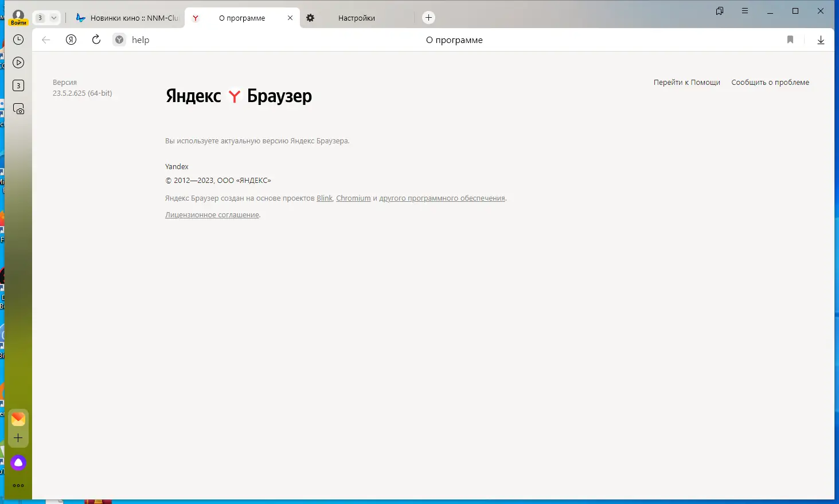Launch Alice assistant from the sidebar
This screenshot has height=504, width=839.
(x=18, y=462)
